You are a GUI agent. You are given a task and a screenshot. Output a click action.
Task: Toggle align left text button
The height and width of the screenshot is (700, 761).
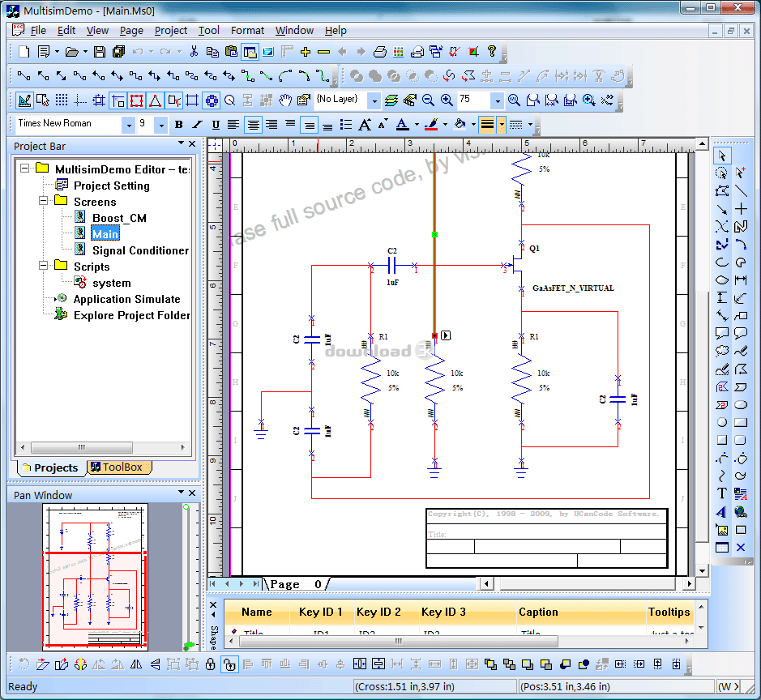tap(233, 125)
